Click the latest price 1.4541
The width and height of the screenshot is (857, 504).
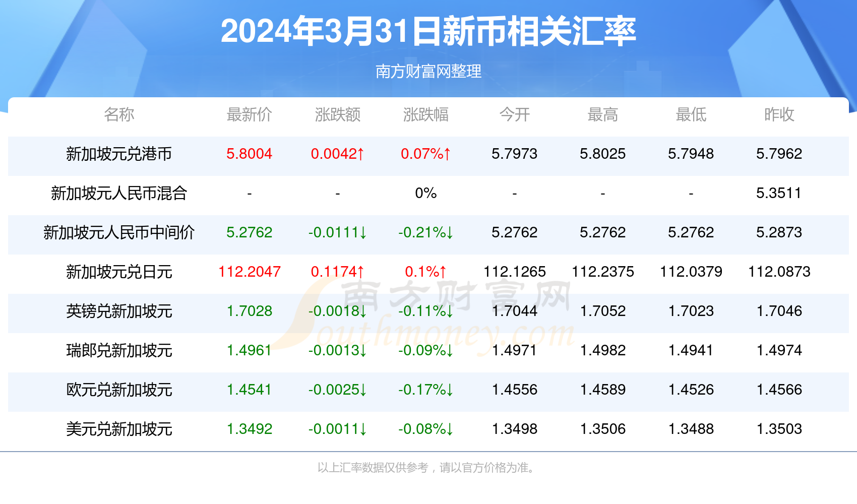[x=249, y=390]
